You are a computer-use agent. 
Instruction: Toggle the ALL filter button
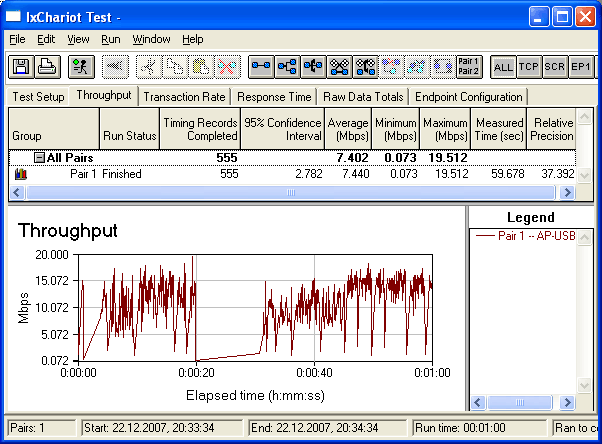[x=503, y=67]
